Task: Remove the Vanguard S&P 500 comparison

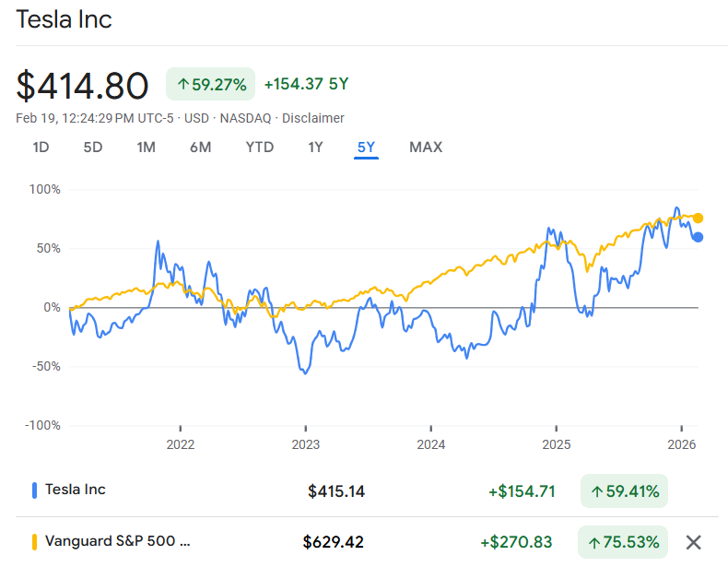Action: coord(693,542)
